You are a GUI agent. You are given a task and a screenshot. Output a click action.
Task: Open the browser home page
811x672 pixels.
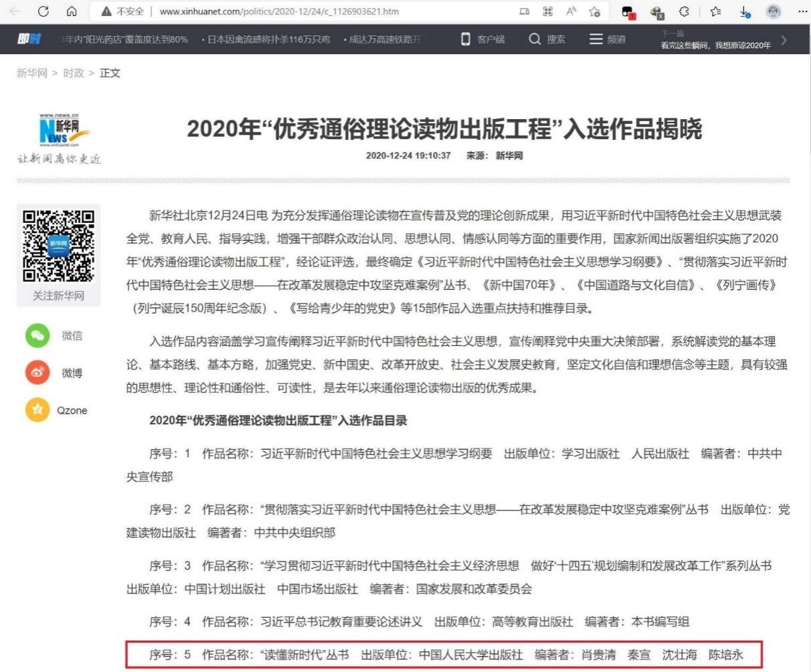click(x=72, y=11)
